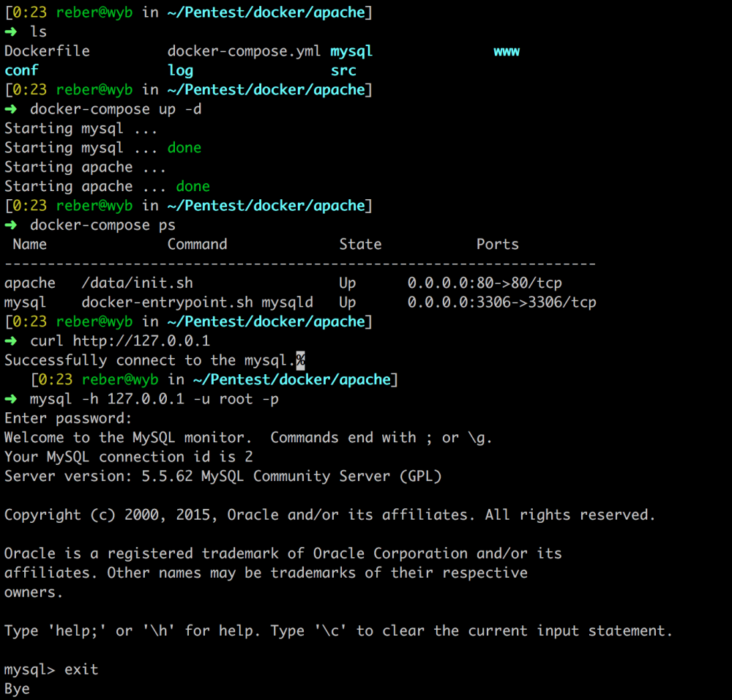This screenshot has width=732, height=700.
Task: Click the highlighted '%' end-of-line marker
Action: [x=300, y=360]
